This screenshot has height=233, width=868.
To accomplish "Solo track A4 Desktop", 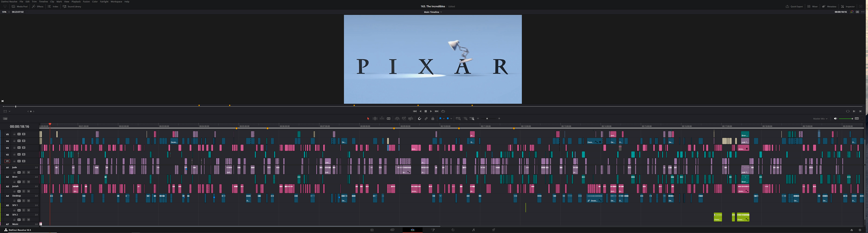I will point(24,201).
